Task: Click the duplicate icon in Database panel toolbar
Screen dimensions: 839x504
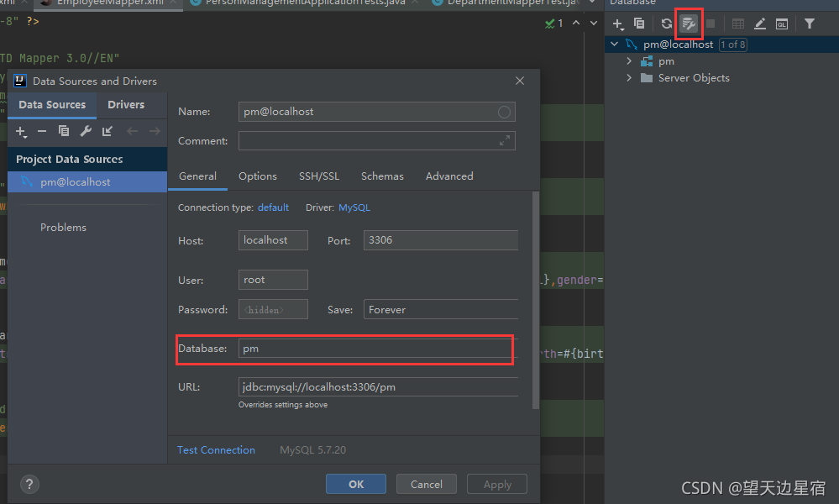Action: click(x=639, y=24)
